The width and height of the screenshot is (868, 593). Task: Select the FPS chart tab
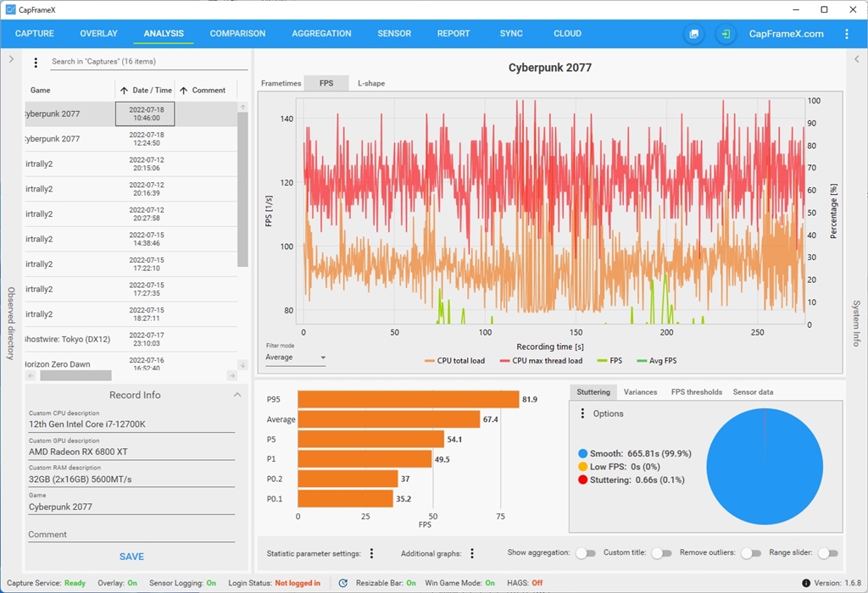coord(326,83)
